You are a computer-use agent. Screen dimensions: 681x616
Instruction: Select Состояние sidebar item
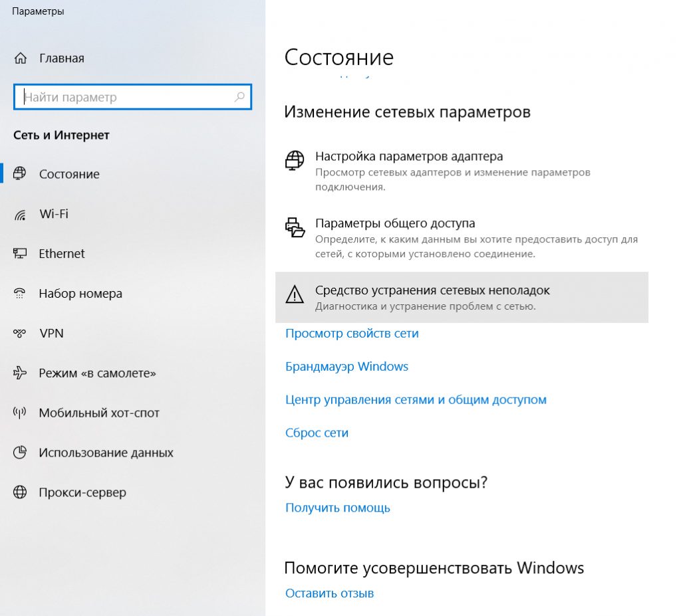[132, 174]
